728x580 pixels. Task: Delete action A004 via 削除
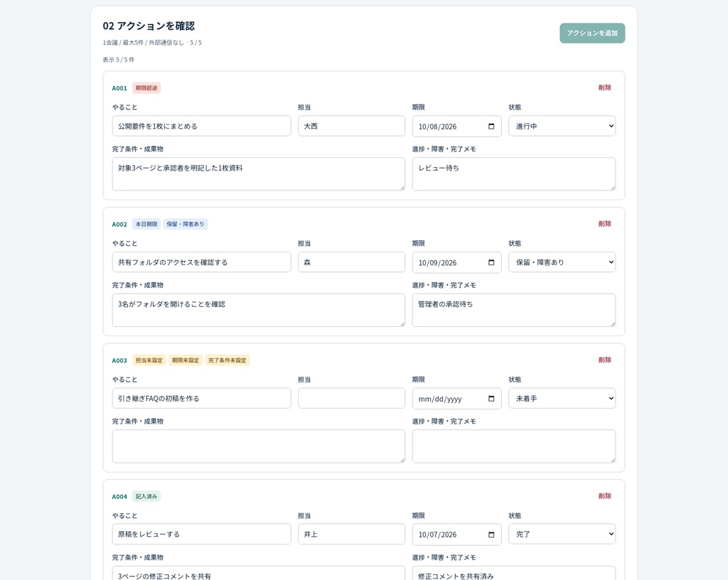pos(604,496)
